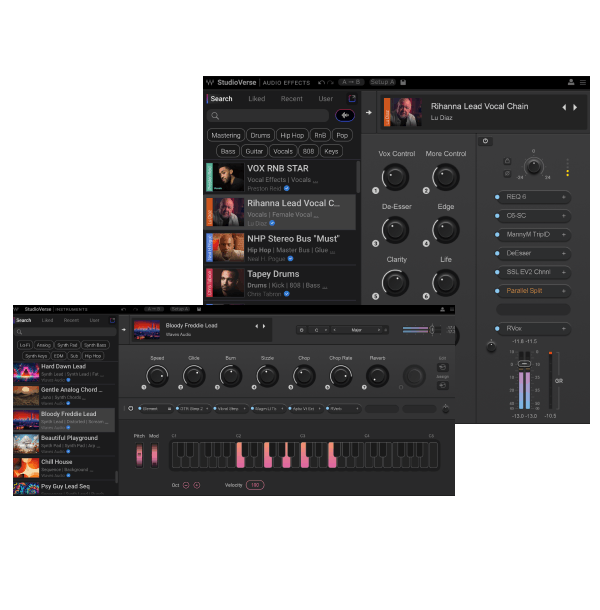600x610 pixels.
Task: Switch to Recent tab in Audio Effects
Action: [x=291, y=99]
